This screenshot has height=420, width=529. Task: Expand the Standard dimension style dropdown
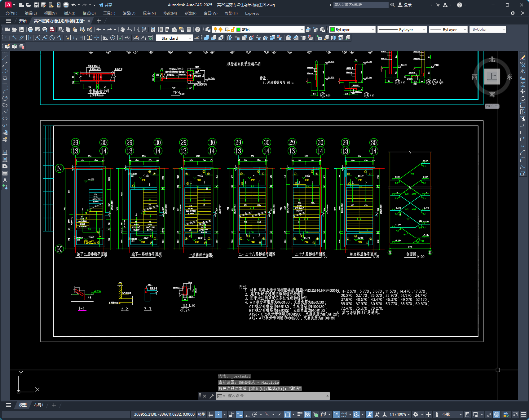click(x=190, y=38)
